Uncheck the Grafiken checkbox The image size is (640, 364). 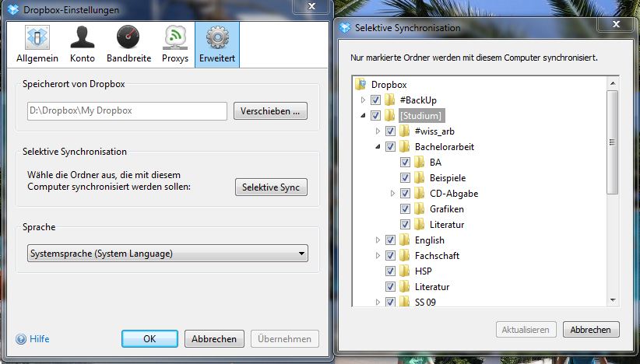coord(405,208)
